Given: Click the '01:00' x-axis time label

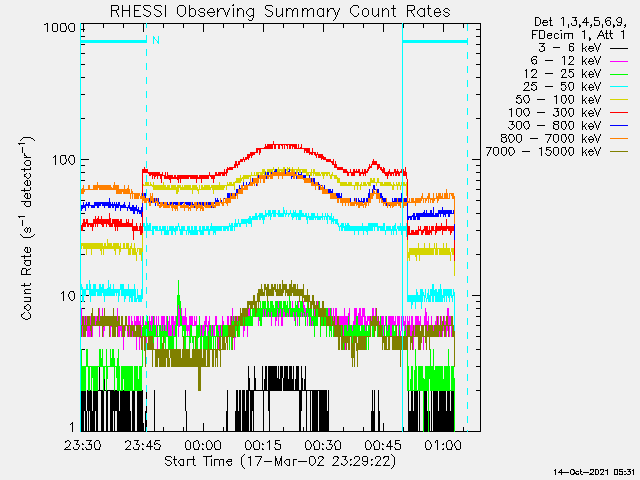Looking at the screenshot, I should (443, 445).
